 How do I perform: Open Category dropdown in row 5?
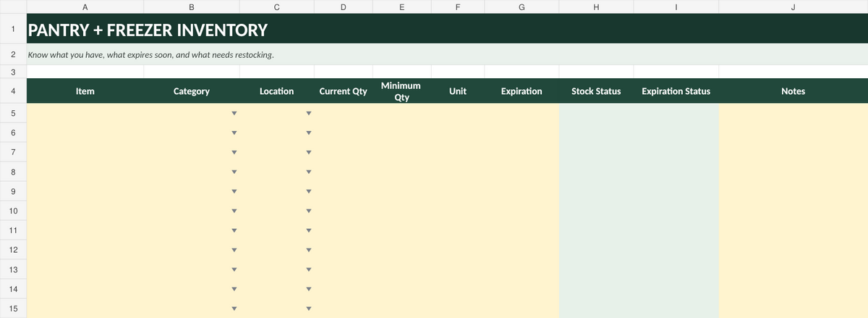click(234, 114)
